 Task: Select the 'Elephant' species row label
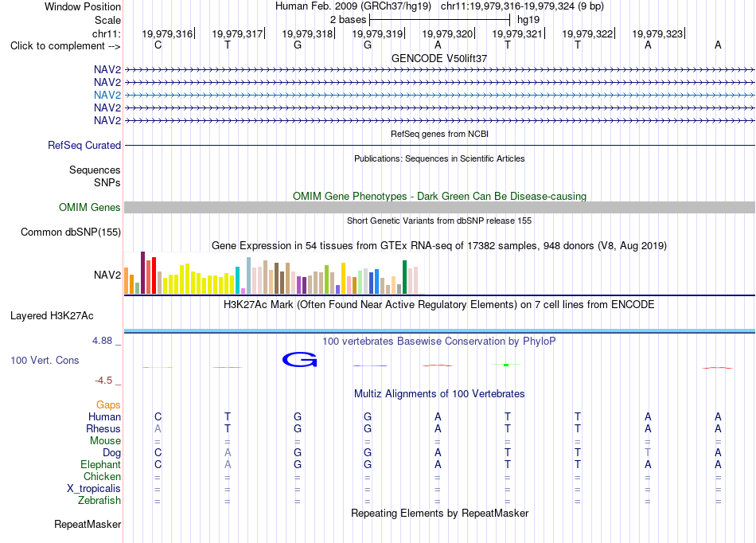pos(100,465)
